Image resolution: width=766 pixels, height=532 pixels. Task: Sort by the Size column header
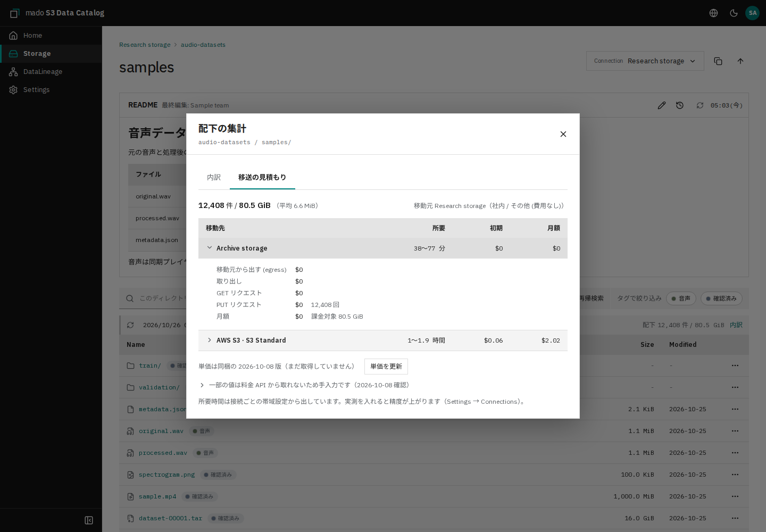(x=647, y=345)
